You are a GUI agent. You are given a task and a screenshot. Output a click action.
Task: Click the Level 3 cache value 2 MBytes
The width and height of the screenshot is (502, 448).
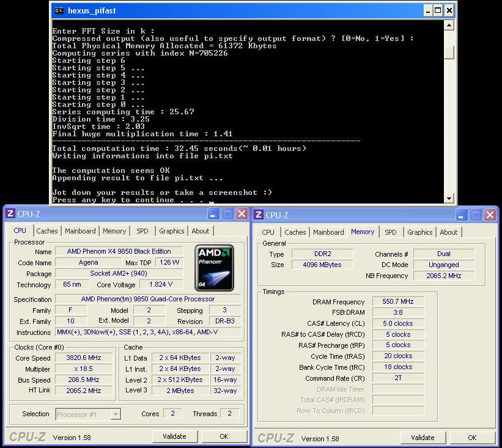point(180,391)
